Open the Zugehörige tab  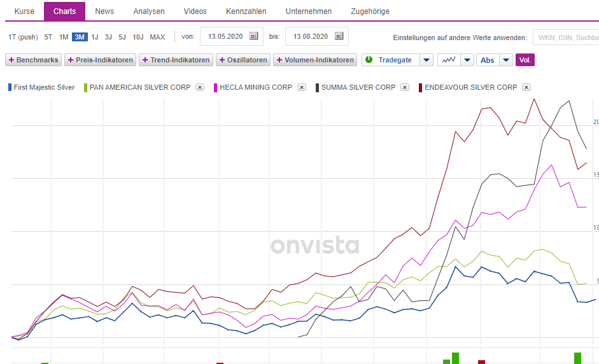pyautogui.click(x=370, y=11)
